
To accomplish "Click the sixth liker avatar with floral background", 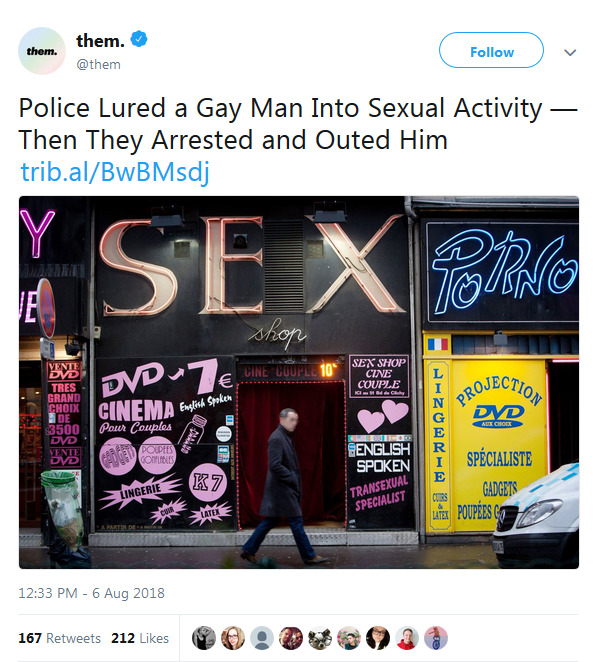I will coord(349,638).
